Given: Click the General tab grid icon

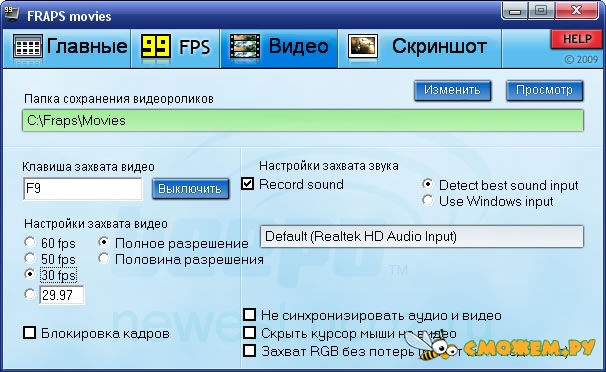Looking at the screenshot, I should 27,47.
